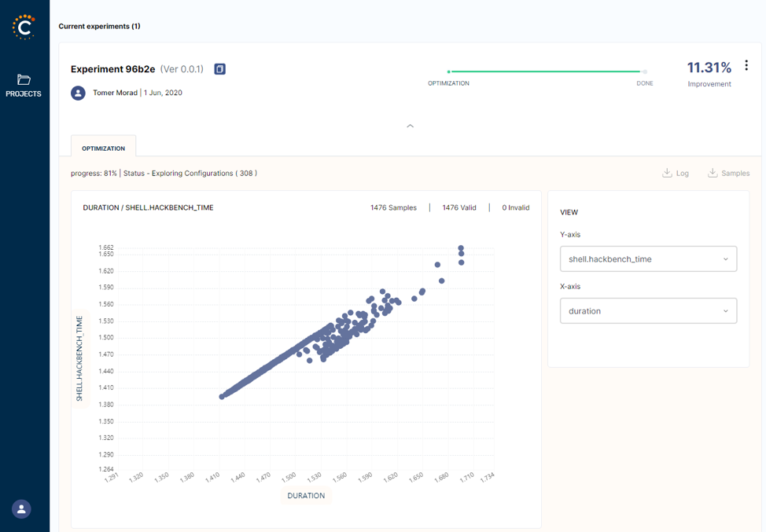Click the 1476 Samples count
Viewport: 766px width, 532px height.
(x=393, y=207)
